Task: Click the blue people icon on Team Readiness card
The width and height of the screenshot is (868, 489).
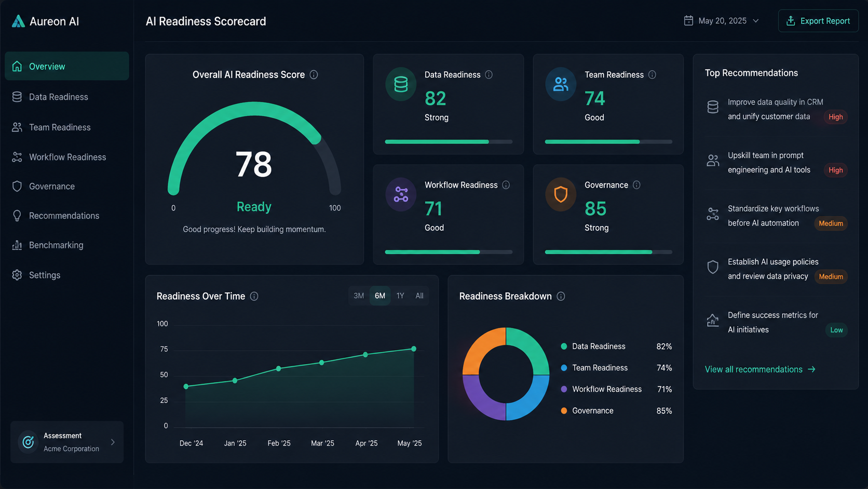Action: (561, 84)
